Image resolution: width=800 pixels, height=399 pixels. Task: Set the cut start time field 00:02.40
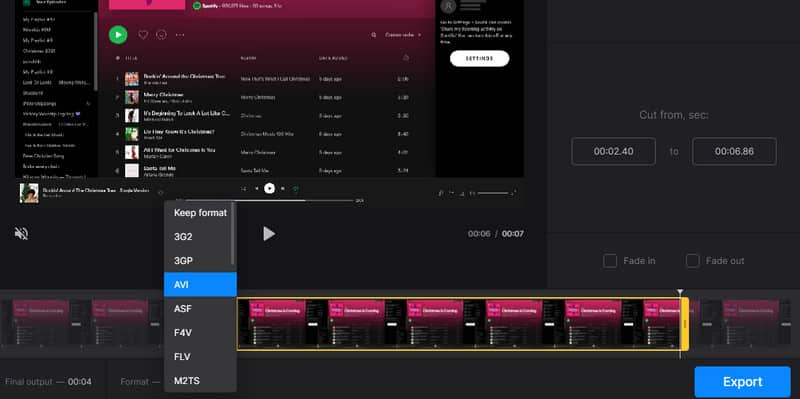coord(613,151)
